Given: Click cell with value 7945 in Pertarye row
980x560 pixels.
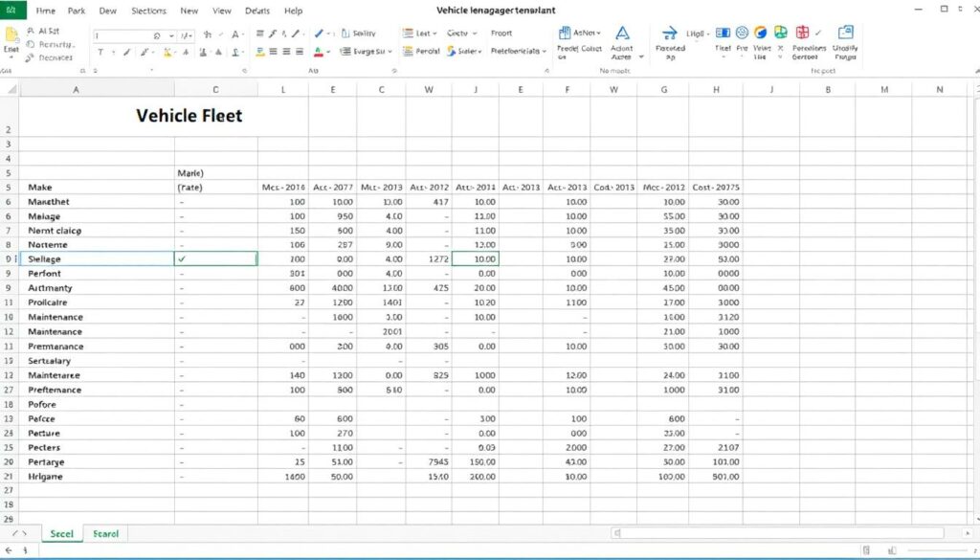Looking at the screenshot, I should 429,461.
